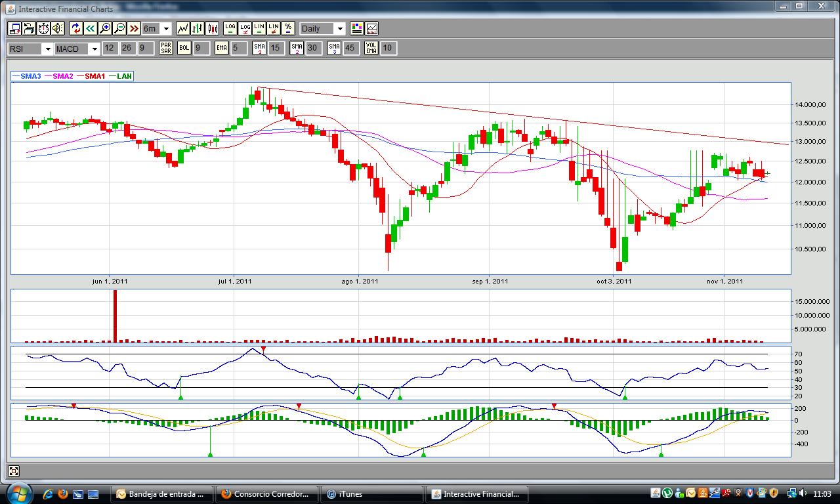Zoom out using the magnifier minus
840x504 pixels.
pyautogui.click(x=119, y=28)
